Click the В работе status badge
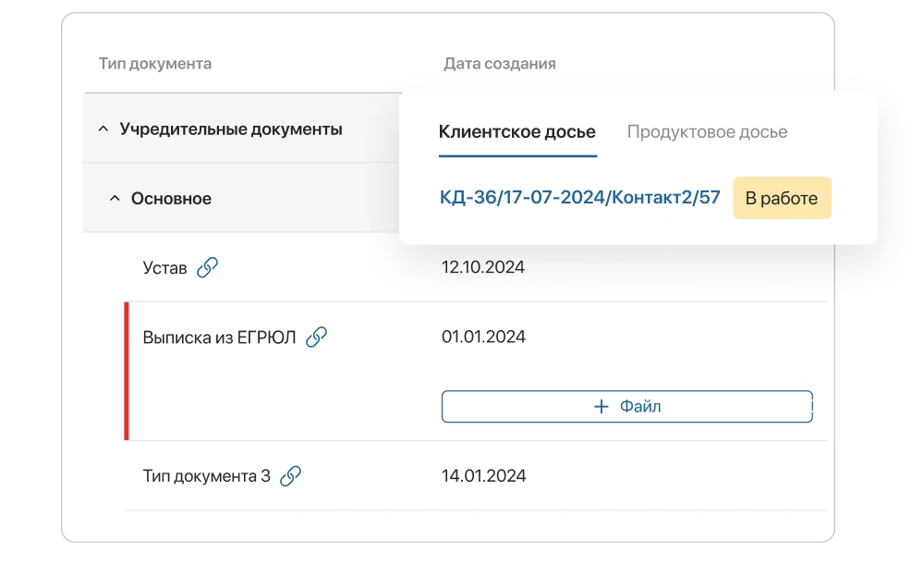924x577 pixels. click(782, 198)
